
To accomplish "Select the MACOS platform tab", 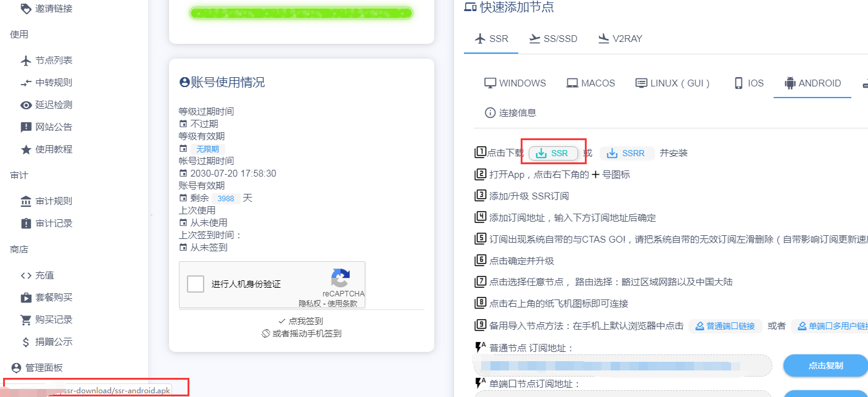I will (591, 83).
